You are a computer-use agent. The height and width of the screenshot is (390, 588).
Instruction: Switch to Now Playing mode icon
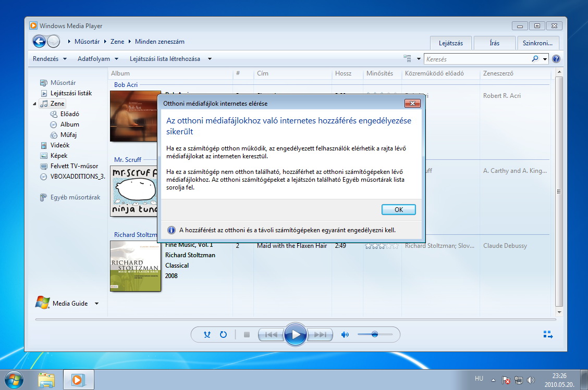pyautogui.click(x=547, y=334)
